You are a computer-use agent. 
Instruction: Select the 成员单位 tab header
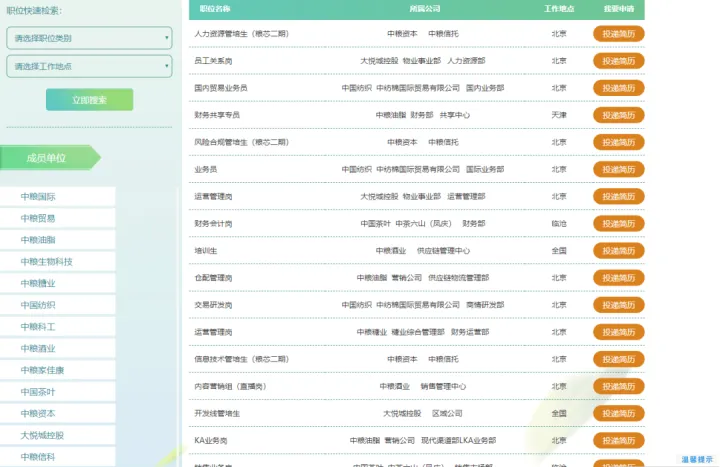coord(50,158)
